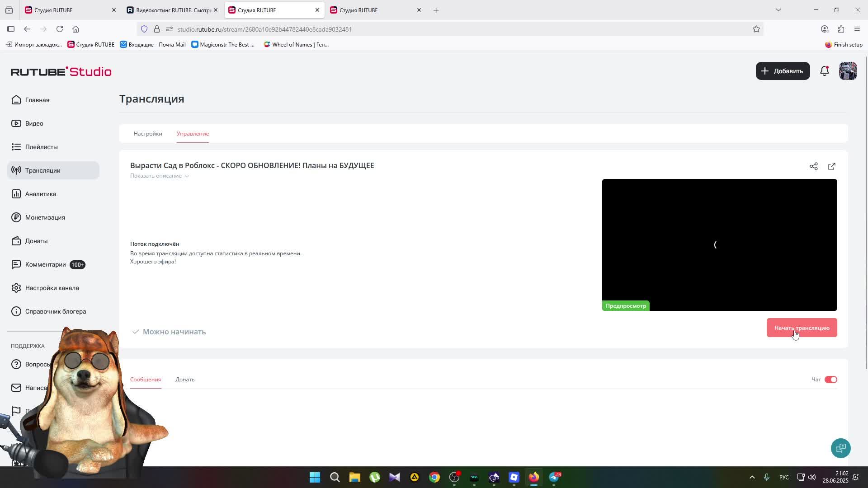Image resolution: width=868 pixels, height=488 pixels.
Task: Open browser extensions menu icon
Action: [x=841, y=29]
